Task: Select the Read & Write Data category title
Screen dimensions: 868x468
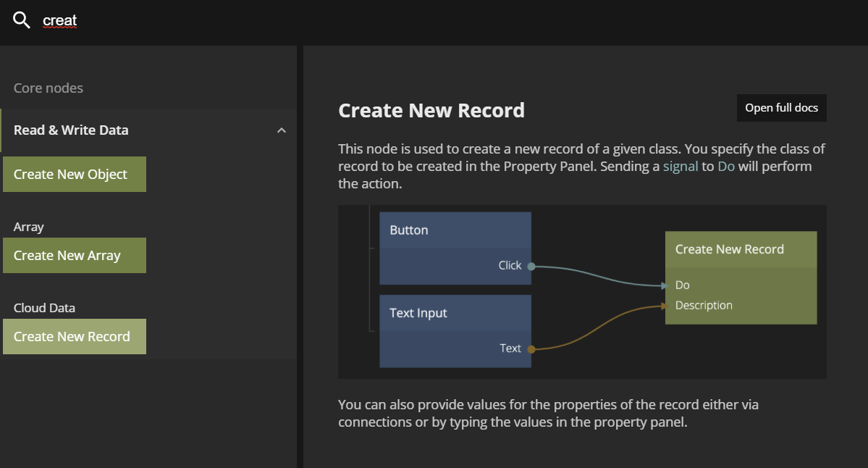Action: (71, 130)
